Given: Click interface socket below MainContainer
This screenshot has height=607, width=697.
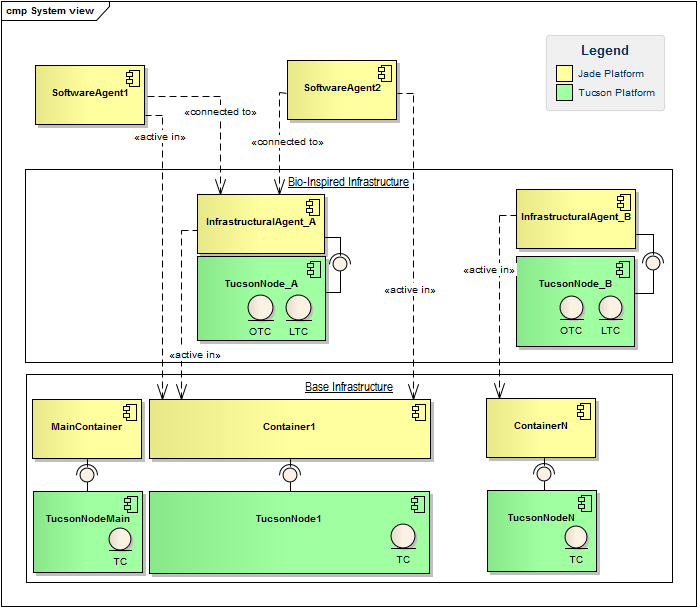Looking at the screenshot, I should [x=87, y=474].
